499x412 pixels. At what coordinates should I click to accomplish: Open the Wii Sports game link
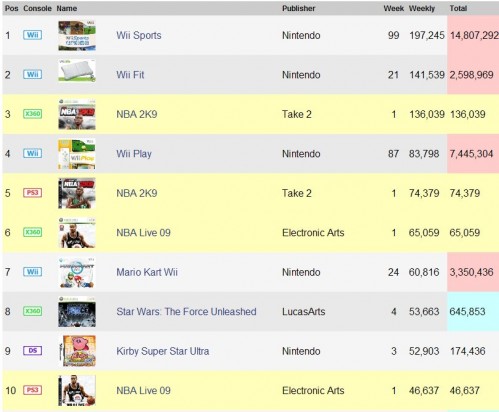(139, 35)
